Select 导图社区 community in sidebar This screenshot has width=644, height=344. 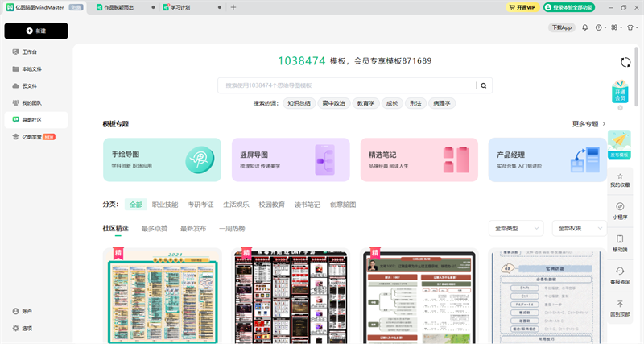(36, 119)
